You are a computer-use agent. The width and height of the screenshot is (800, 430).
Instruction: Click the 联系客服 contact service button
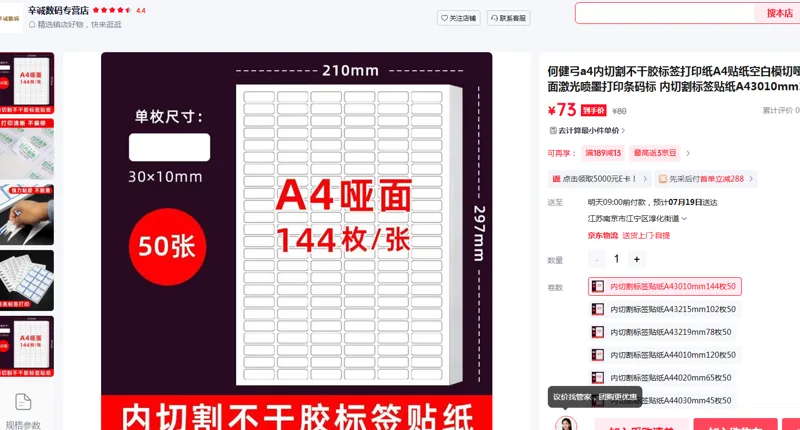[x=508, y=18]
